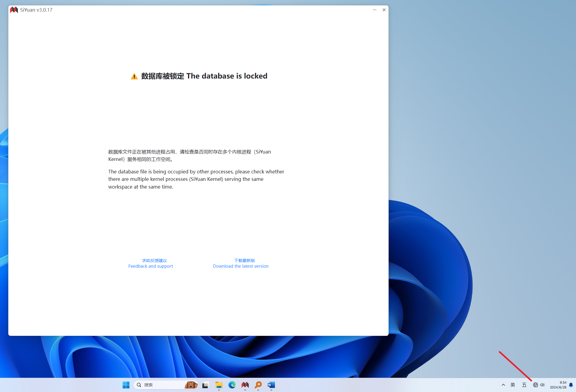This screenshot has width=576, height=392.
Task: Open the Windows Start menu
Action: click(x=126, y=385)
